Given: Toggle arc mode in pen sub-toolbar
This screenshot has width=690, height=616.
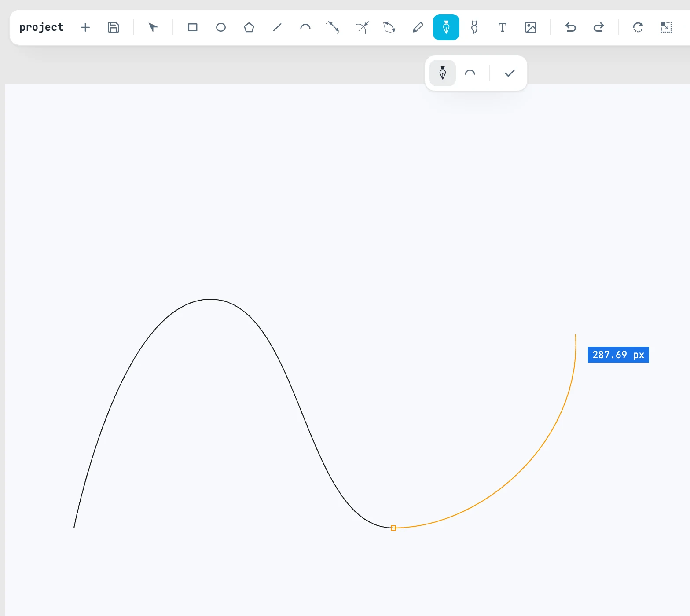Looking at the screenshot, I should [x=470, y=73].
